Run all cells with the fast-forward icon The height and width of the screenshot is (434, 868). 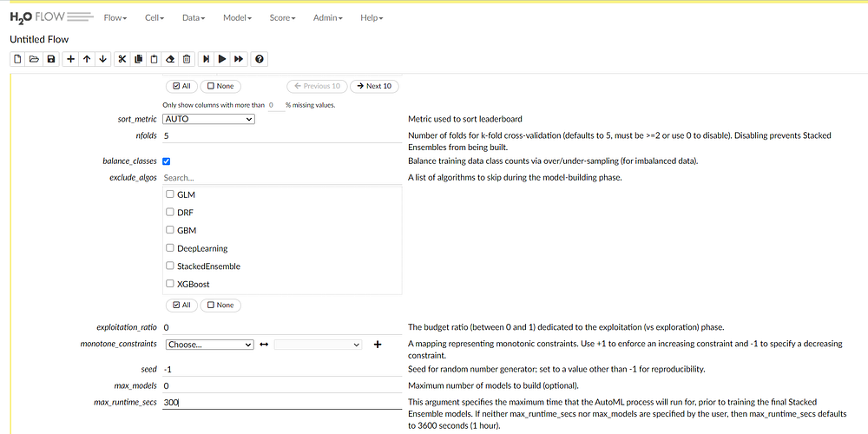(x=239, y=59)
